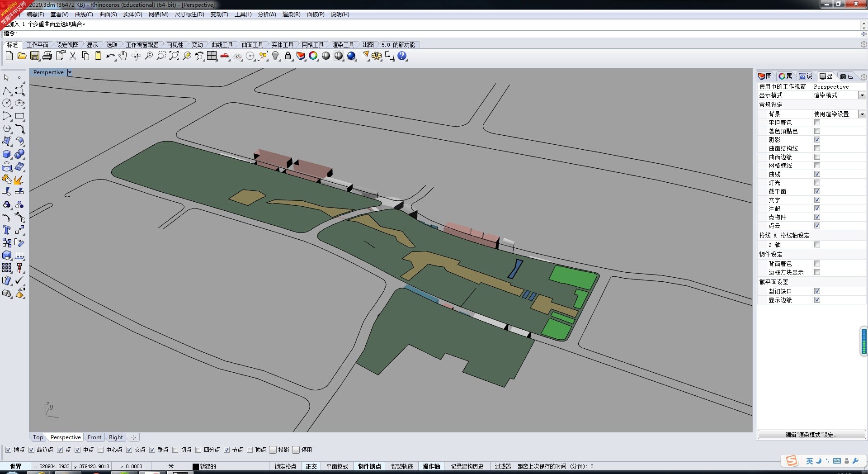
Task: Click the blue render sphere icon
Action: tap(351, 56)
